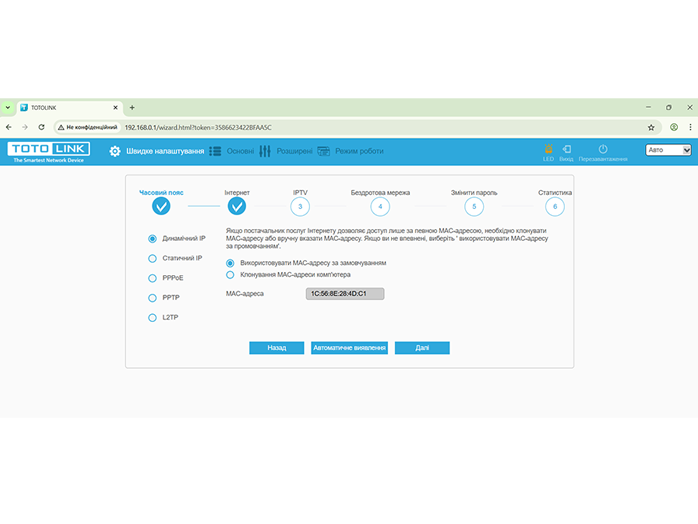
Task: Close the TOTOLINK browser tab
Action: click(x=115, y=108)
